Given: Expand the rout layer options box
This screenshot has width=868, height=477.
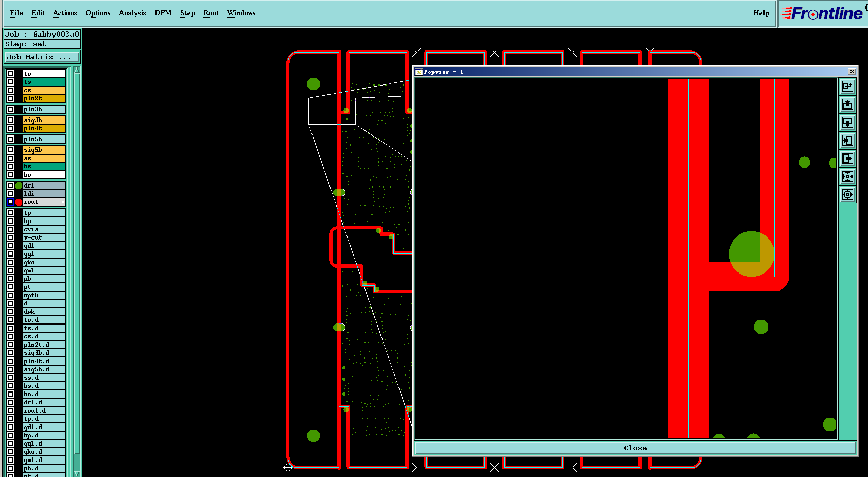Looking at the screenshot, I should click(63, 202).
